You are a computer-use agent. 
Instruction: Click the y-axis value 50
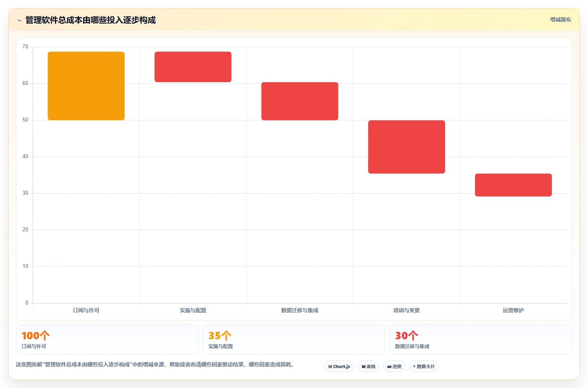click(25, 120)
